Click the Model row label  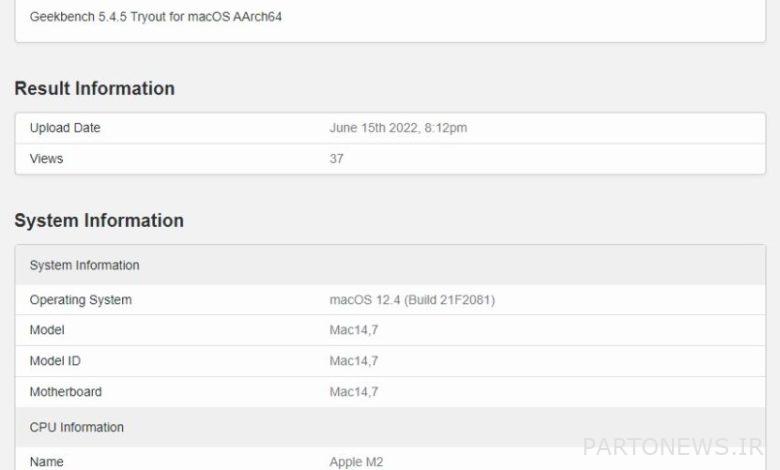[47, 330]
